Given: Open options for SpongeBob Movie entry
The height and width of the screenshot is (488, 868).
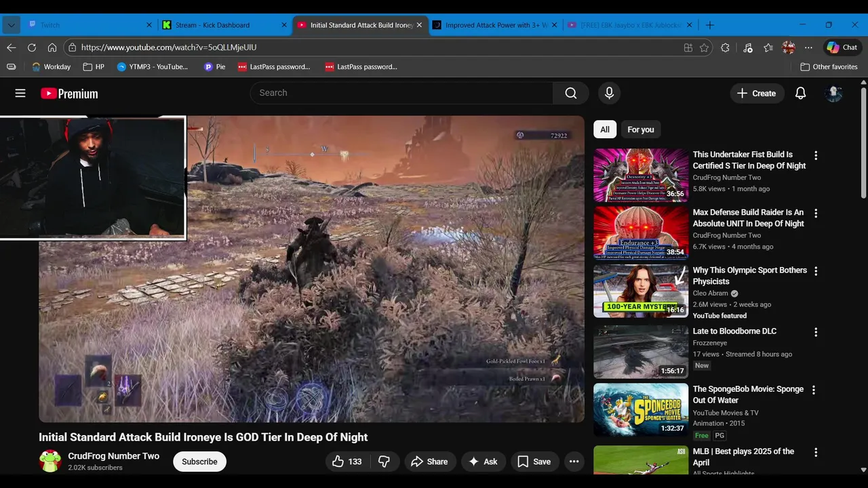Looking at the screenshot, I should coord(814,390).
